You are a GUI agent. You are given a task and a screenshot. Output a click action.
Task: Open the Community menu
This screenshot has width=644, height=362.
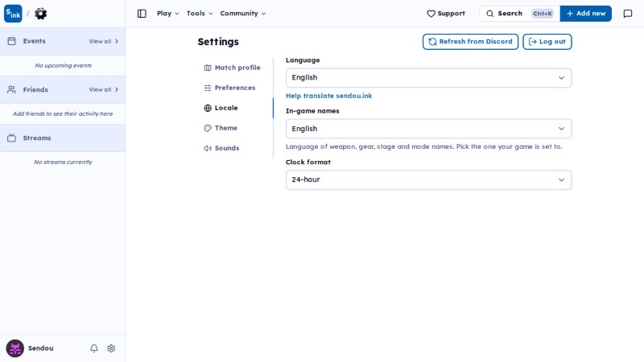point(243,14)
